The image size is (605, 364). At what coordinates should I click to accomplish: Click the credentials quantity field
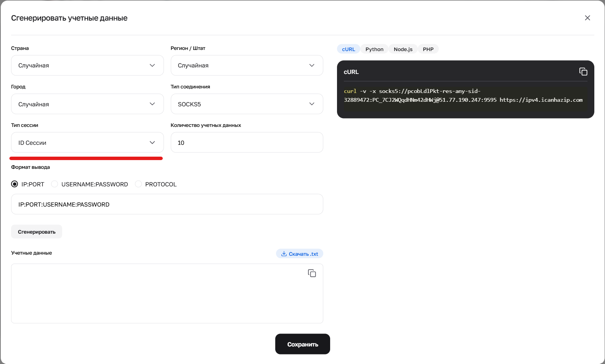coord(247,143)
